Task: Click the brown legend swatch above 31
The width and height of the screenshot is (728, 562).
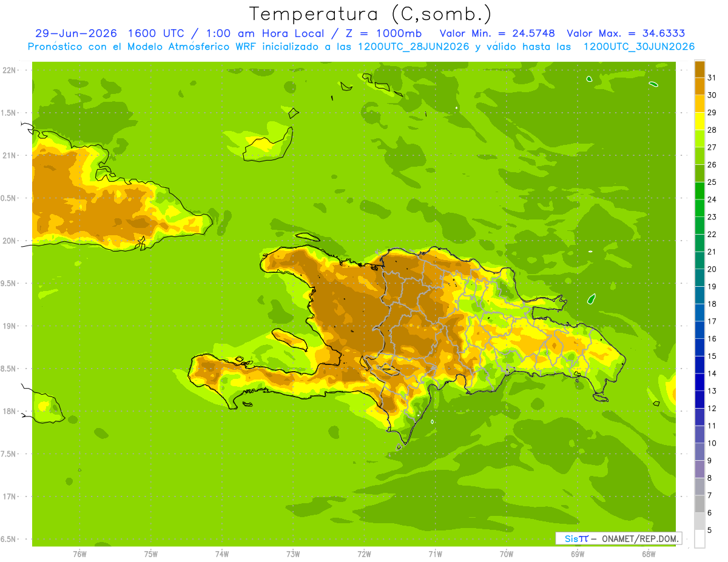Action: tap(699, 69)
